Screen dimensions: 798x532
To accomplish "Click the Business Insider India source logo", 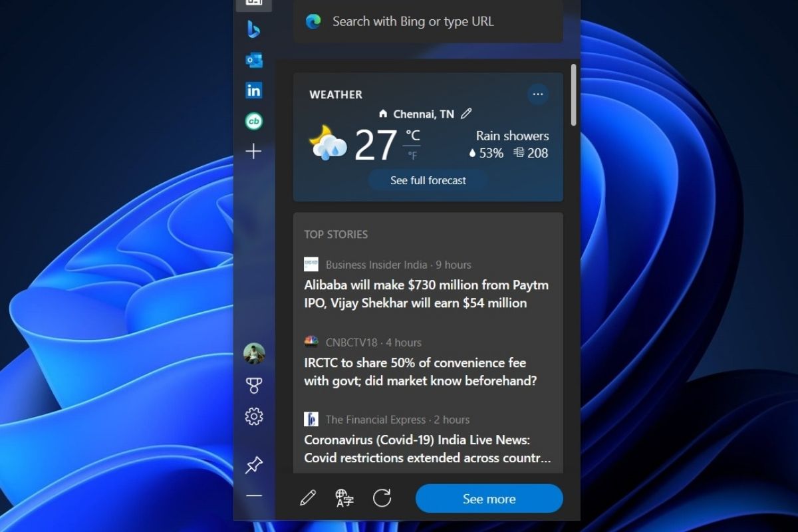I will [x=311, y=265].
